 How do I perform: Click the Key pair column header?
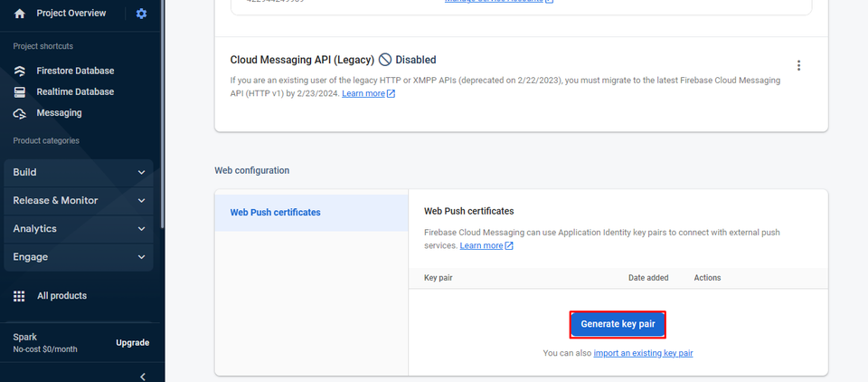click(439, 278)
